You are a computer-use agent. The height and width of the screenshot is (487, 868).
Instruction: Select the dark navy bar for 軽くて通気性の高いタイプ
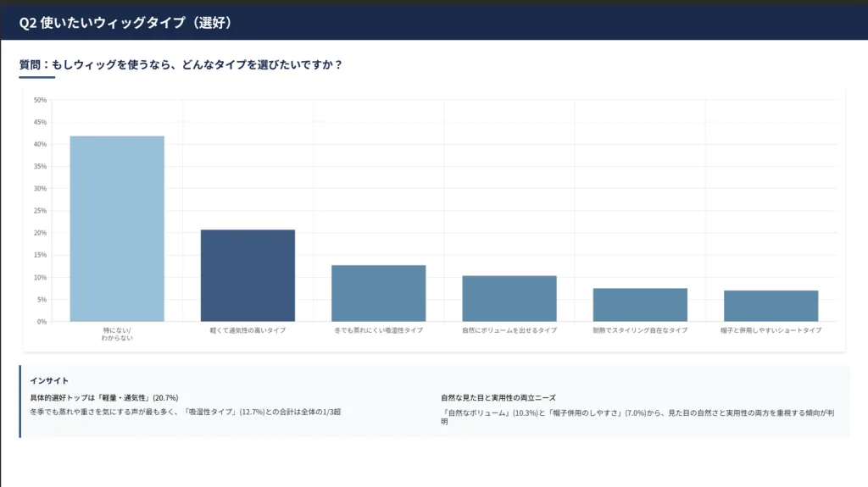(x=248, y=275)
